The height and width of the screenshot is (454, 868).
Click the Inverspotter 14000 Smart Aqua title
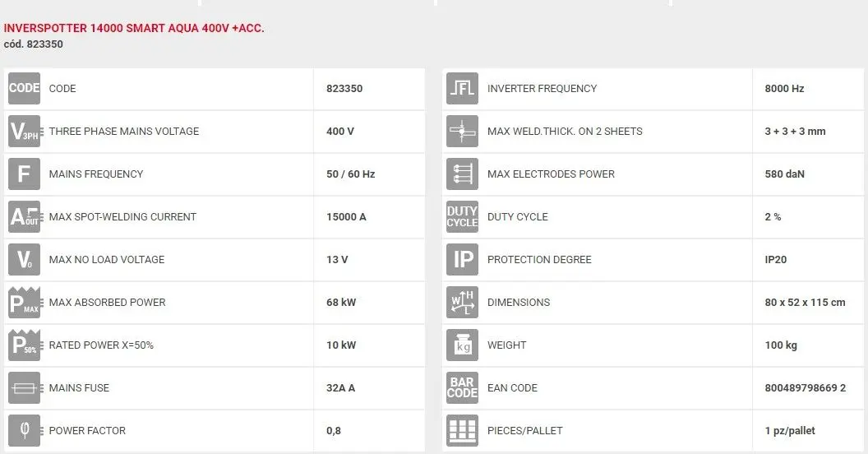tap(134, 28)
